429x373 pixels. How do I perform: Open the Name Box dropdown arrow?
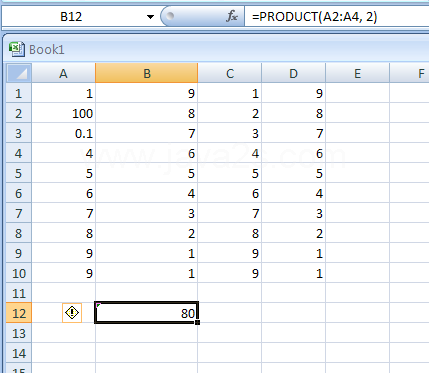(150, 17)
